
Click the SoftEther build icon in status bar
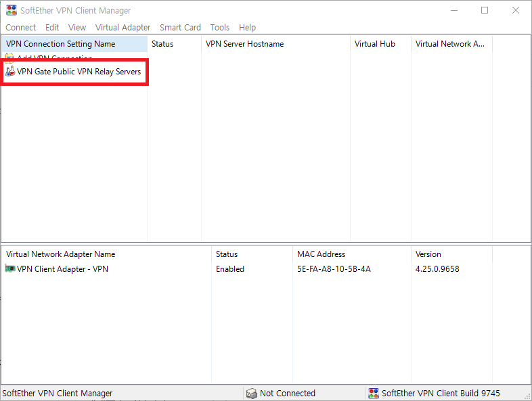tap(374, 393)
